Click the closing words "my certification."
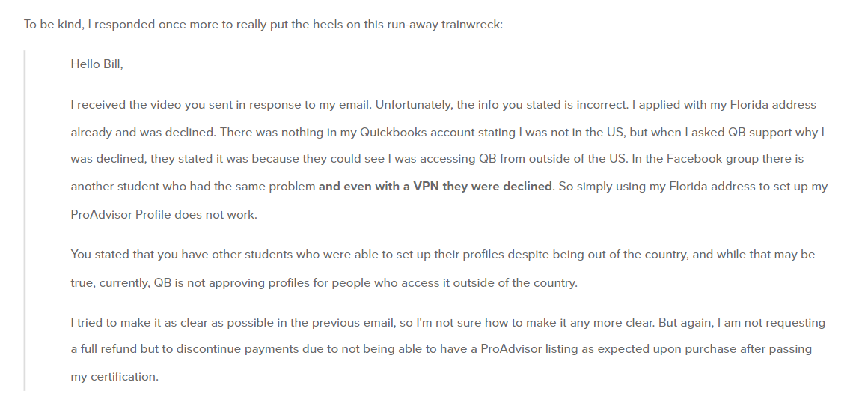This screenshot has height=406, width=868. pyautogui.click(x=114, y=378)
